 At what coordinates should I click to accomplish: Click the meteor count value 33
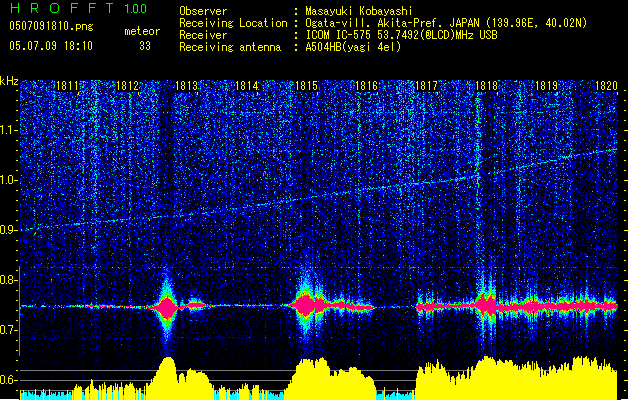click(145, 46)
